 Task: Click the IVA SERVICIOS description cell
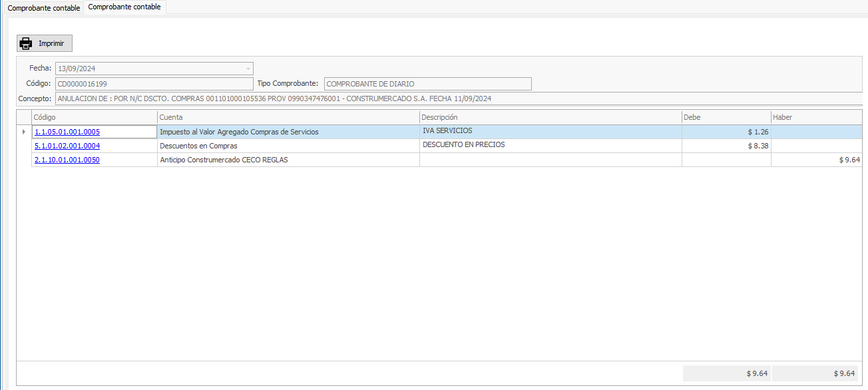coord(550,132)
